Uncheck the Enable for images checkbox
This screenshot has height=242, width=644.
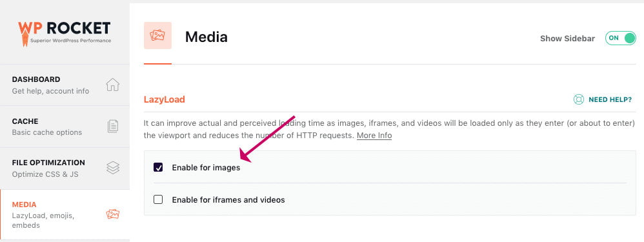[158, 167]
